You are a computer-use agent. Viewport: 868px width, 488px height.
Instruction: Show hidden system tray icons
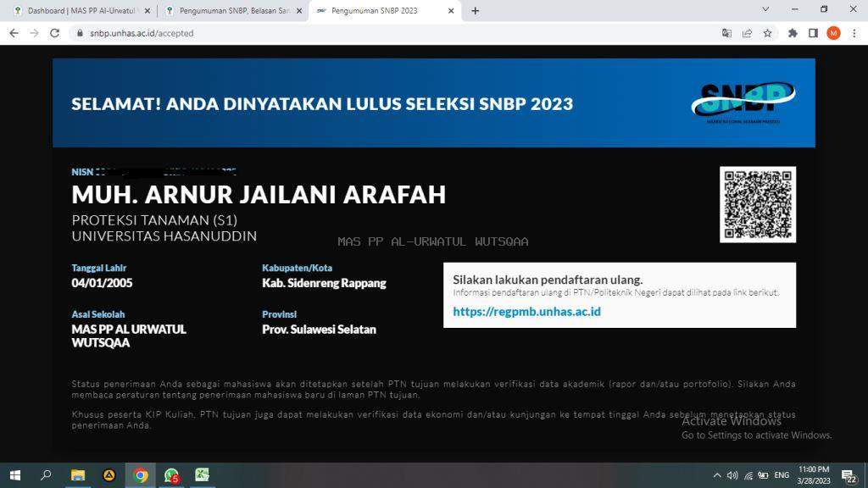pyautogui.click(x=717, y=475)
